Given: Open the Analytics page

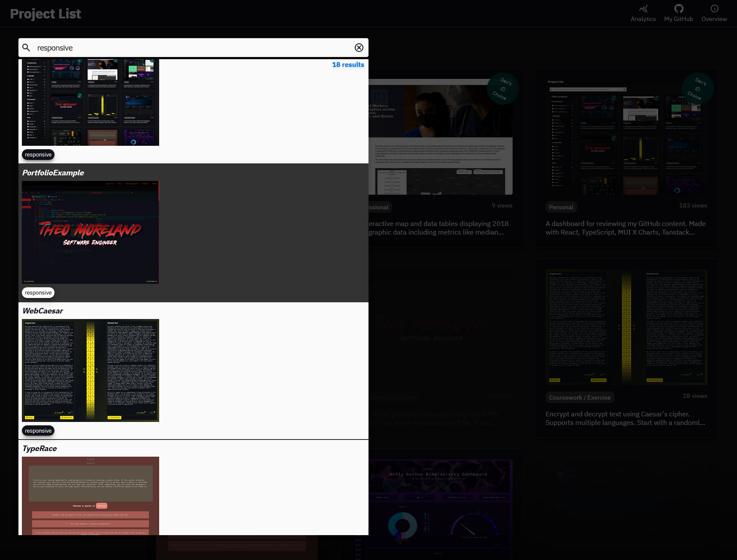Looking at the screenshot, I should click(643, 13).
